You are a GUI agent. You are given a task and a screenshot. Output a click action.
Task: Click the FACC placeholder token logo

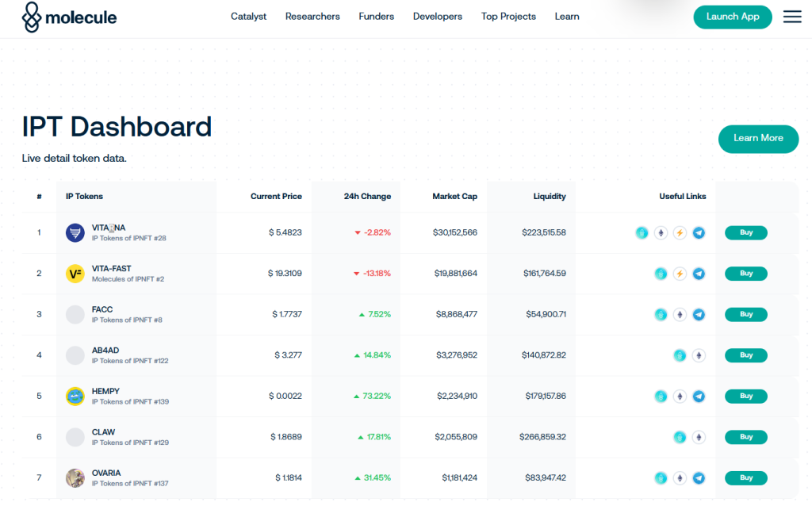75,315
